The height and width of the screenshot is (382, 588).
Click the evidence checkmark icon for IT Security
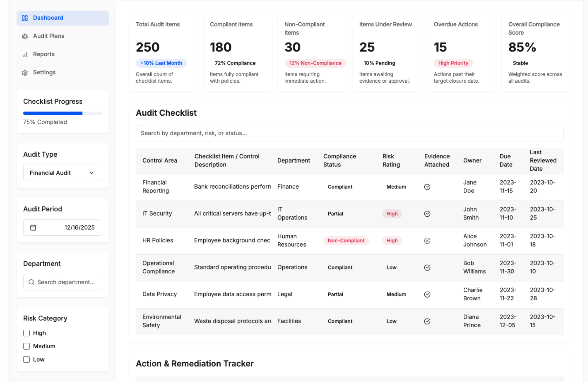427,214
